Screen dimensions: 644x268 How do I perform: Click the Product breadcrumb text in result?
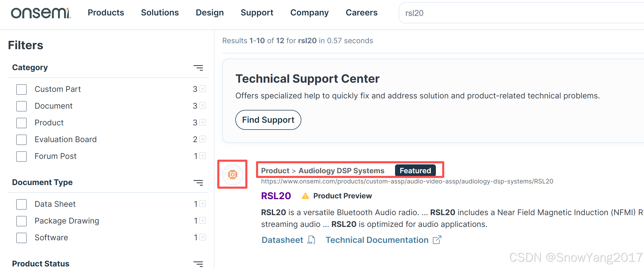tap(275, 171)
